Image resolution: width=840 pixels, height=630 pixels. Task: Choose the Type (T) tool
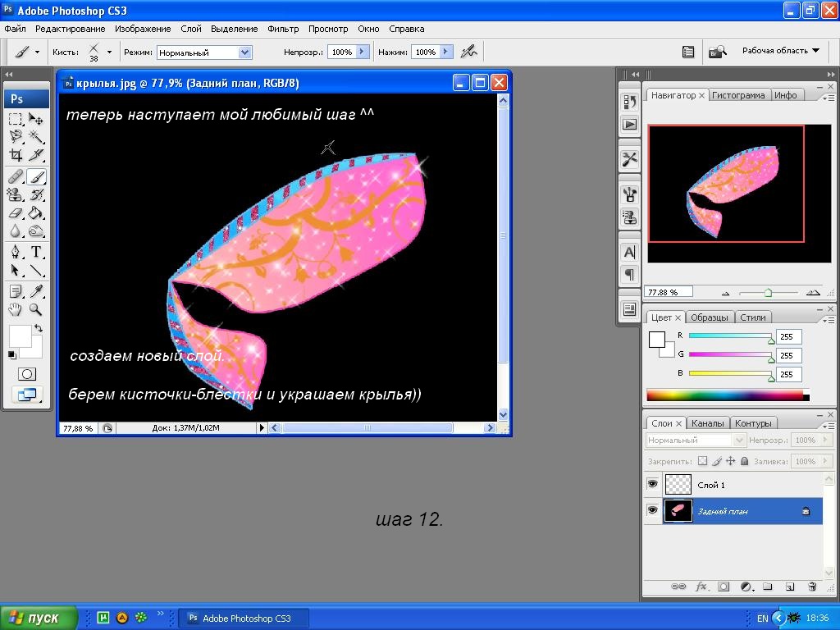click(x=36, y=252)
